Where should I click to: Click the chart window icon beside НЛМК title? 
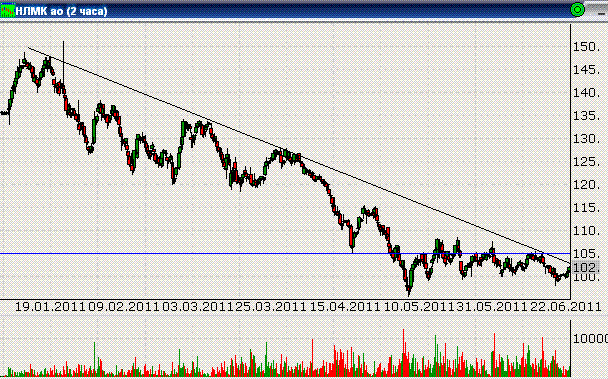pos(7,10)
